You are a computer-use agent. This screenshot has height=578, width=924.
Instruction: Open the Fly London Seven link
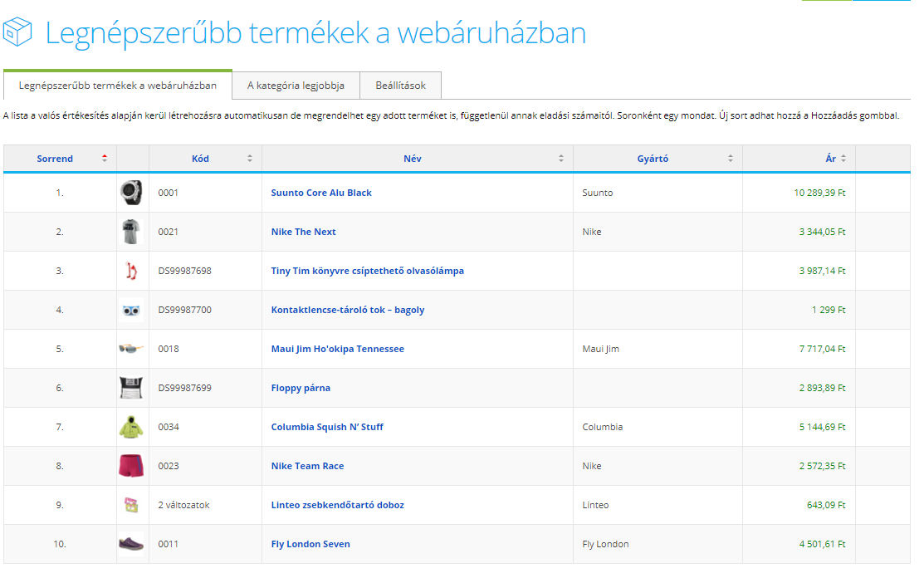point(310,544)
